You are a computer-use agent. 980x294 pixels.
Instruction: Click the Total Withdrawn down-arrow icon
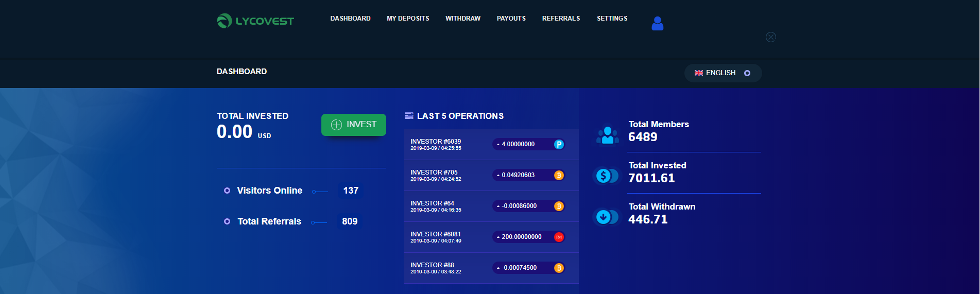[607, 217]
